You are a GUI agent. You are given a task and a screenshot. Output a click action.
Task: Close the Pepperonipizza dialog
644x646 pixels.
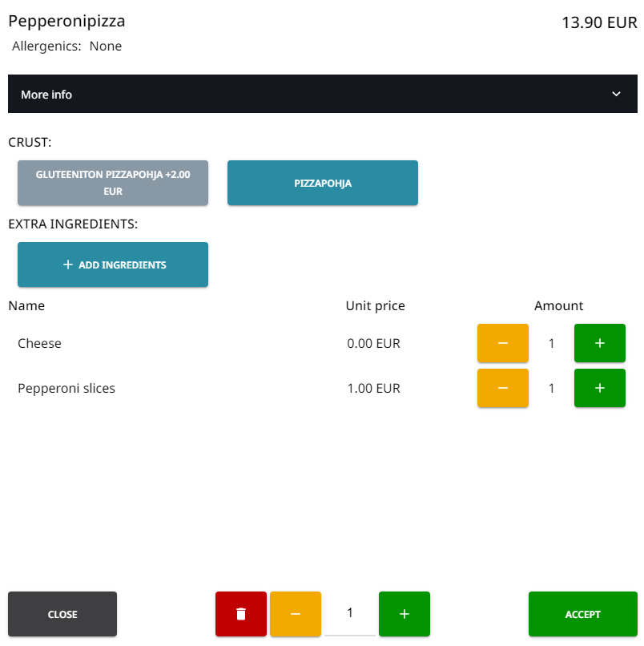[x=62, y=614]
